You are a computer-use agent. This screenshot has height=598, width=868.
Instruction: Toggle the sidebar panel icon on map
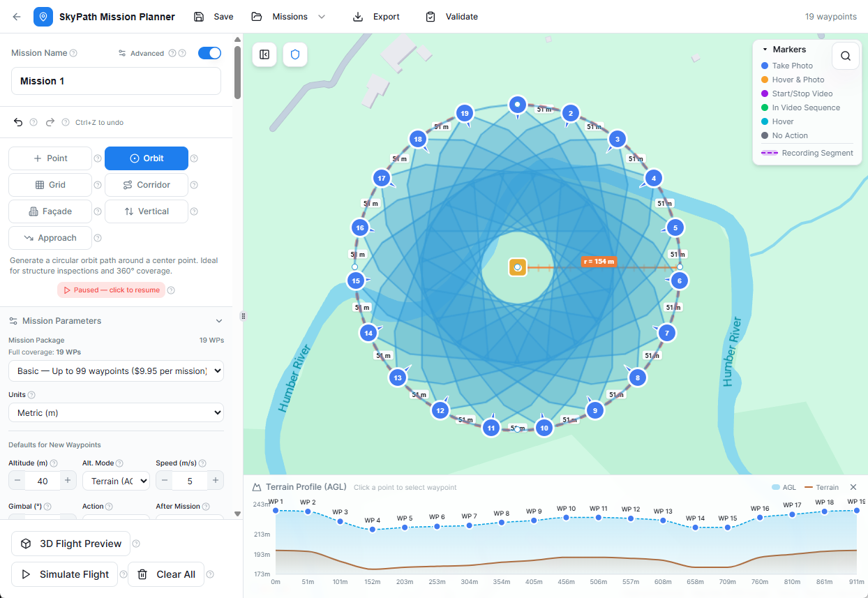coord(264,54)
